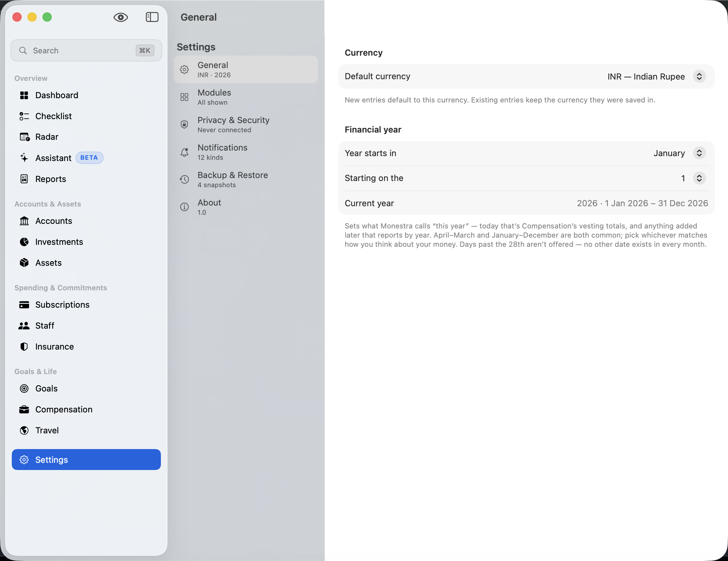Click the Search input field
The width and height of the screenshot is (728, 561).
pos(86,50)
